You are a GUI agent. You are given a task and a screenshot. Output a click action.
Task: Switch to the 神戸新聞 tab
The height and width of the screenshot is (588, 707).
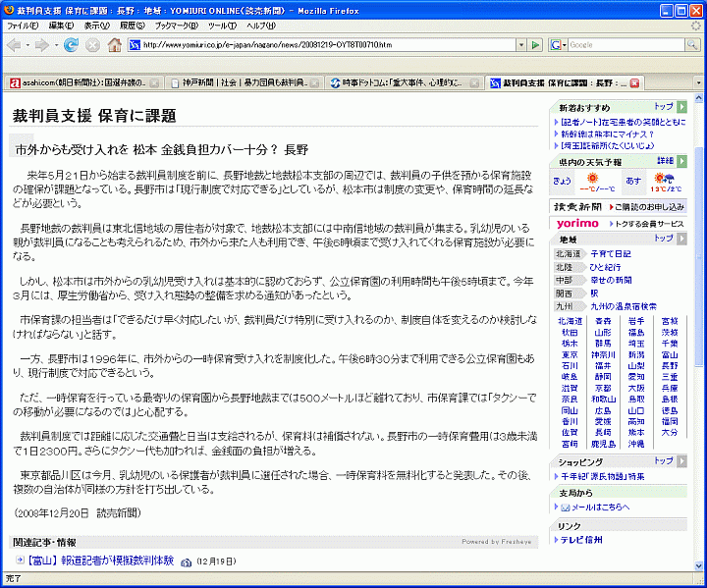click(x=241, y=83)
